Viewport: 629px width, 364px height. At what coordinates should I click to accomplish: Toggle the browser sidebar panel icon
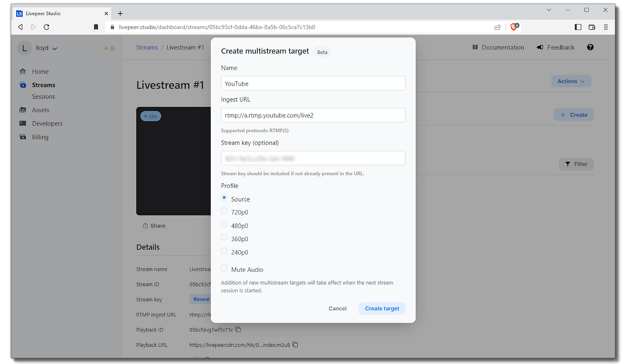(578, 27)
